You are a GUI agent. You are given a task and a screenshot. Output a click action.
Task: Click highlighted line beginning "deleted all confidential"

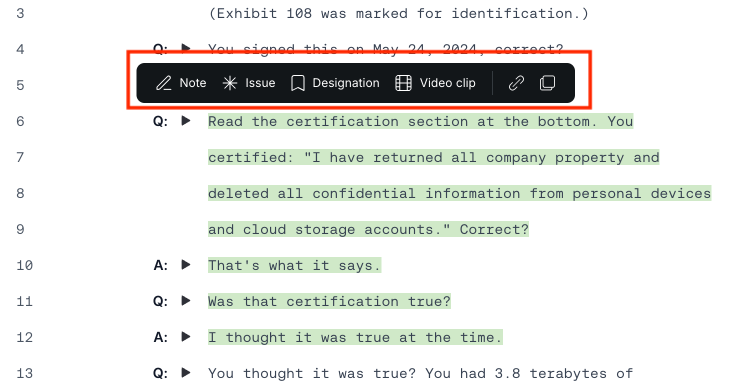(x=460, y=194)
